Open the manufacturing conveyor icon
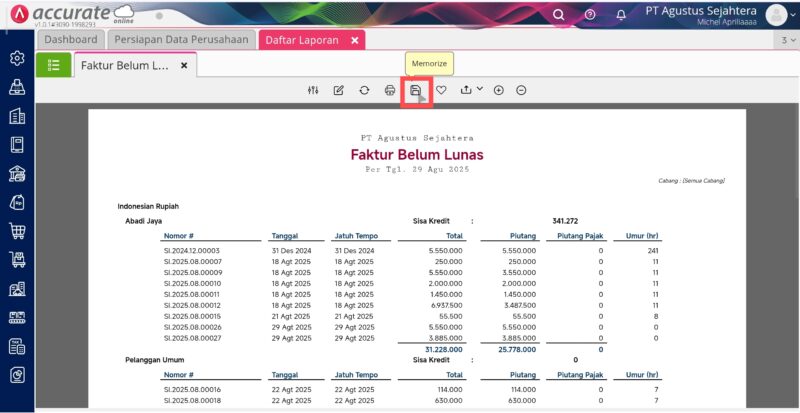The width and height of the screenshot is (800, 413). [17, 318]
